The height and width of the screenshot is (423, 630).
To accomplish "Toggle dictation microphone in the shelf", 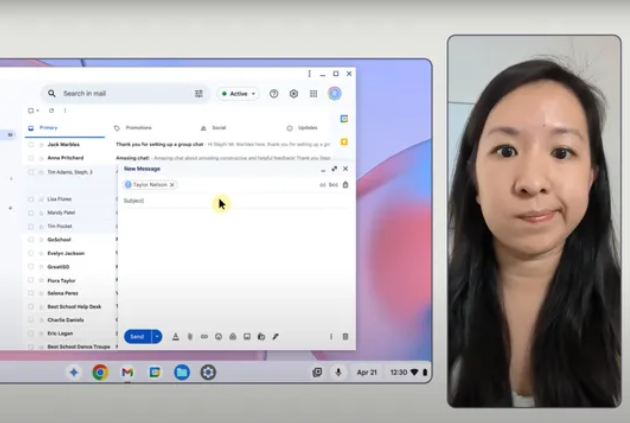I will point(338,372).
